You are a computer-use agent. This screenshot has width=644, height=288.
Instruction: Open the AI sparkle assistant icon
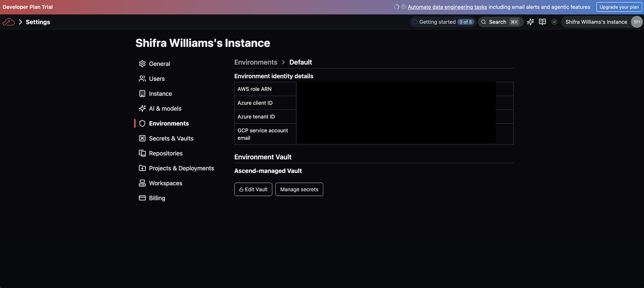tap(530, 22)
